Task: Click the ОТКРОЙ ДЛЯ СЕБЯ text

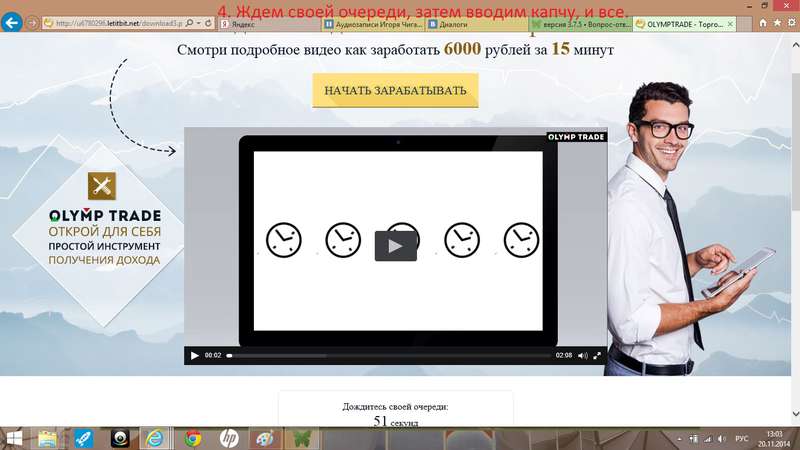Action: pyautogui.click(x=105, y=232)
